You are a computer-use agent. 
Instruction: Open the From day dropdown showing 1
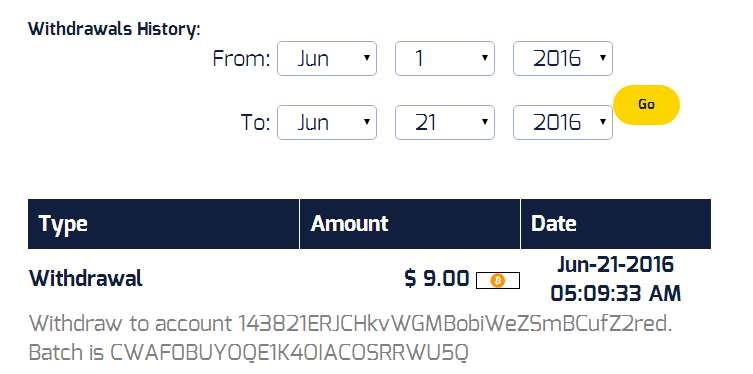445,59
